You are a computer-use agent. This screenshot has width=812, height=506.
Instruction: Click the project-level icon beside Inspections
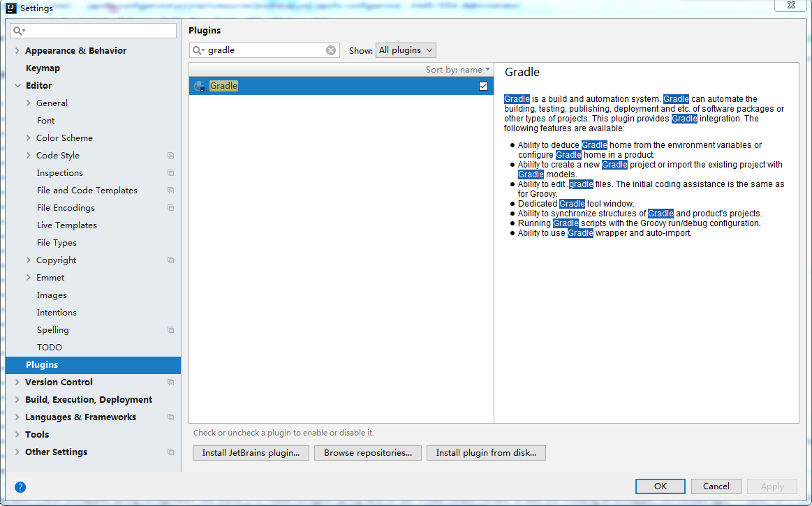[x=171, y=173]
